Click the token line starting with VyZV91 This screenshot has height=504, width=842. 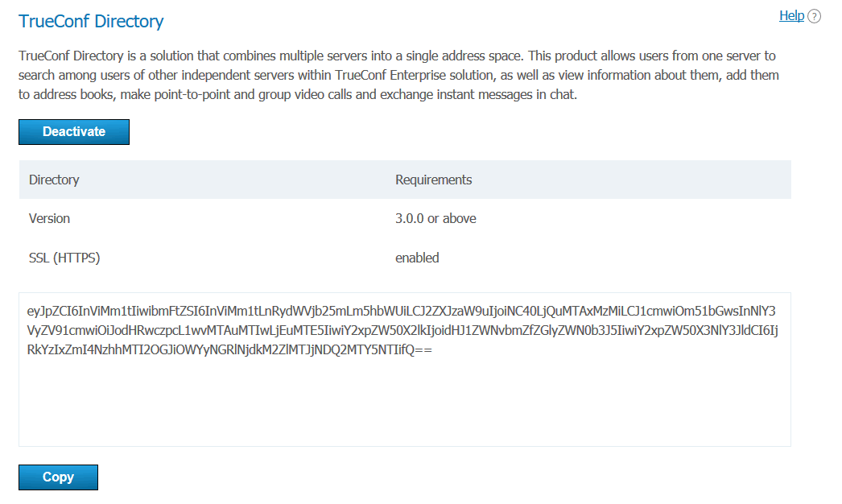401,331
